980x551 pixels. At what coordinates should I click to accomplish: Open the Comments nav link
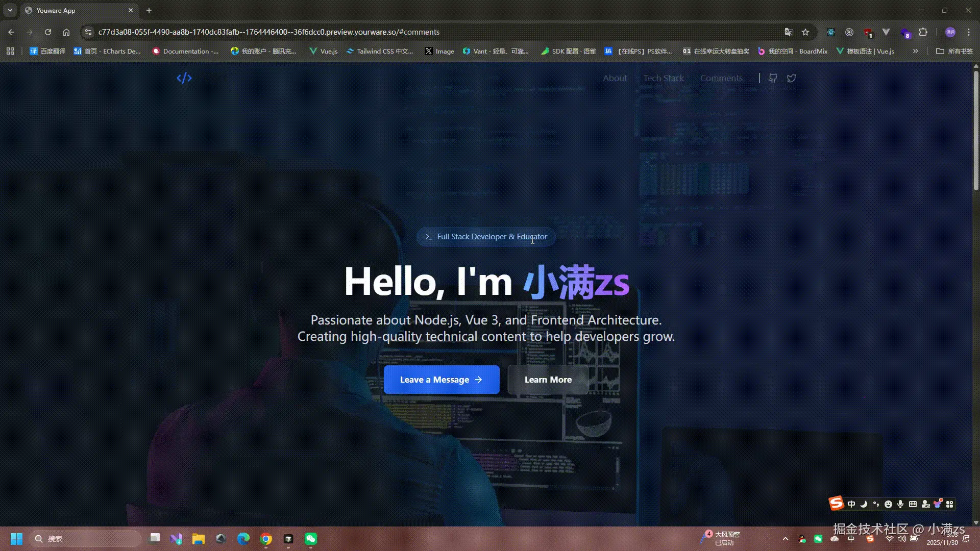click(721, 78)
